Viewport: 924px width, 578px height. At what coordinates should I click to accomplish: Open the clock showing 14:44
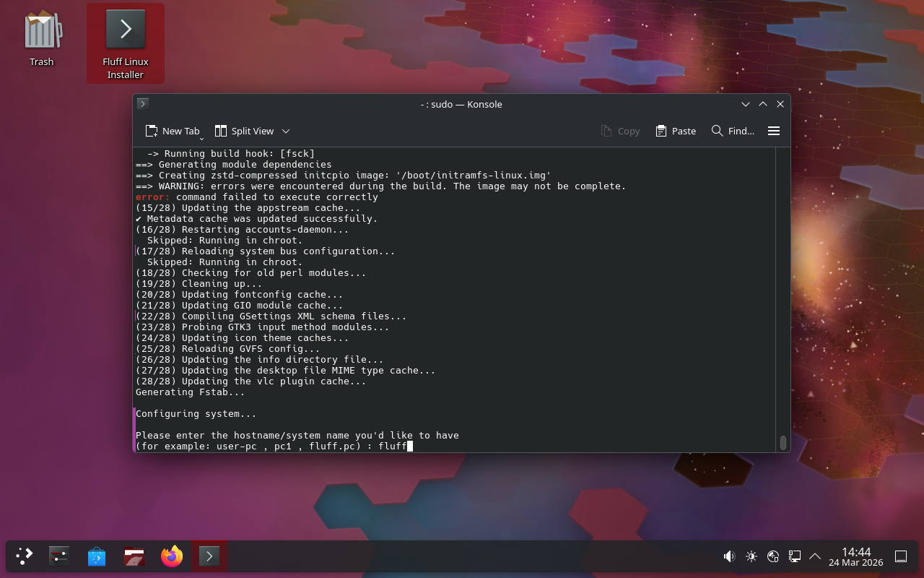(855, 556)
